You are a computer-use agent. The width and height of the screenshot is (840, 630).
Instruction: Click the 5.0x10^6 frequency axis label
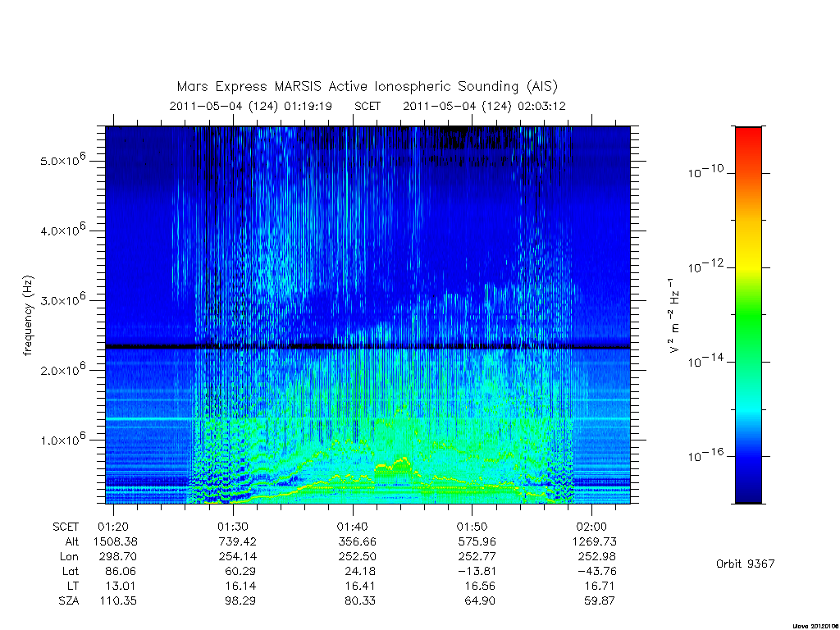click(62, 159)
